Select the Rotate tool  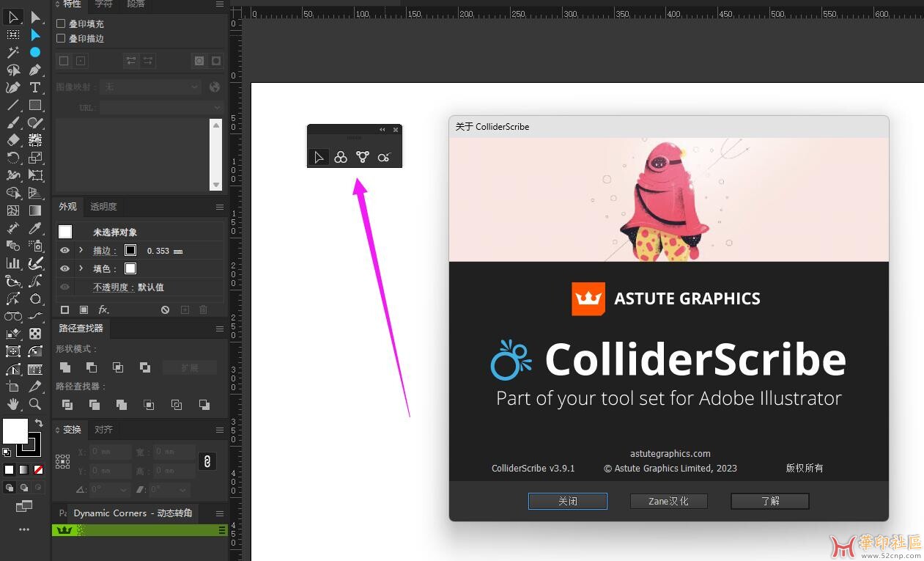(x=13, y=158)
